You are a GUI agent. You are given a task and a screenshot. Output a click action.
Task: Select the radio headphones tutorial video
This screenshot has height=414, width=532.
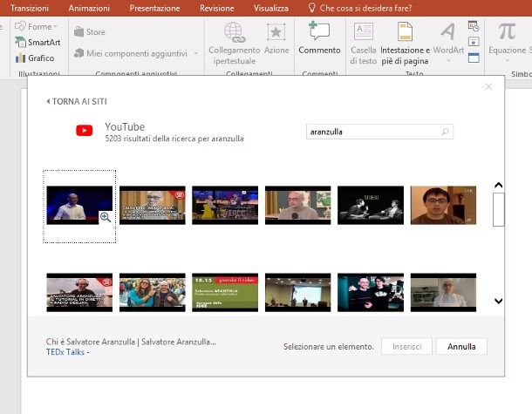(x=79, y=292)
